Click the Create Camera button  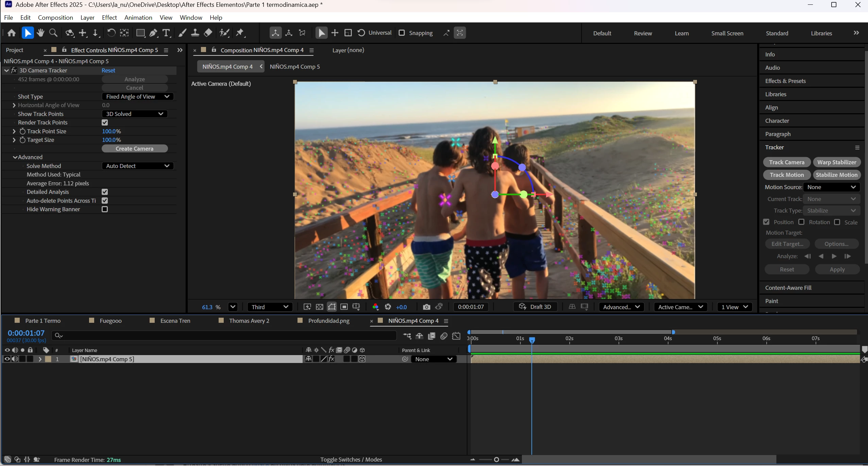click(135, 149)
